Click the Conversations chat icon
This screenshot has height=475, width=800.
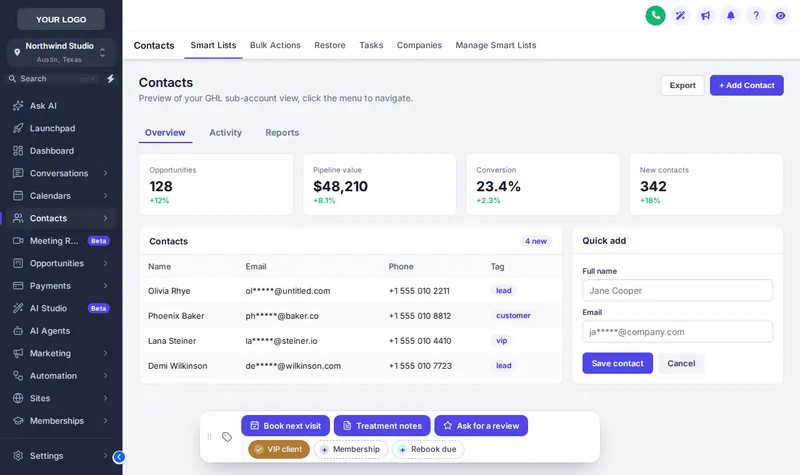[18, 173]
